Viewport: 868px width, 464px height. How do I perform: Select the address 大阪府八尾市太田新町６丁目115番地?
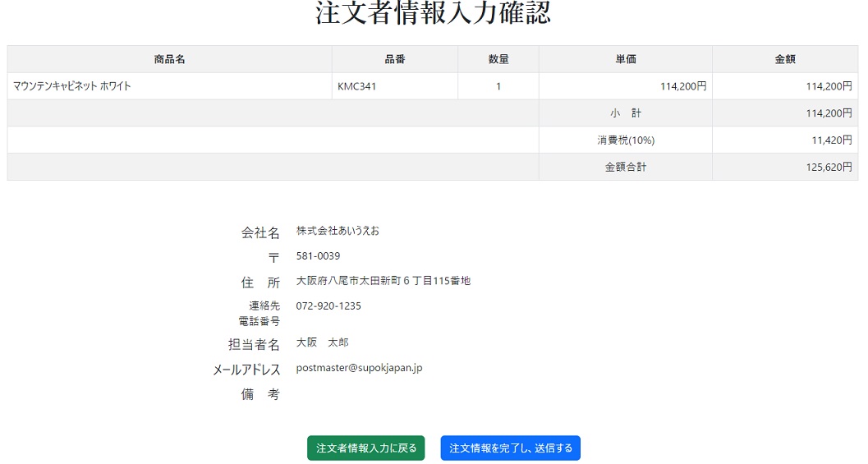click(x=383, y=281)
